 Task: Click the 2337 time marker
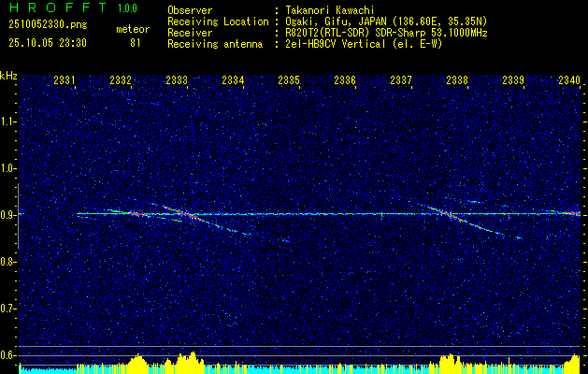pyautogui.click(x=400, y=80)
